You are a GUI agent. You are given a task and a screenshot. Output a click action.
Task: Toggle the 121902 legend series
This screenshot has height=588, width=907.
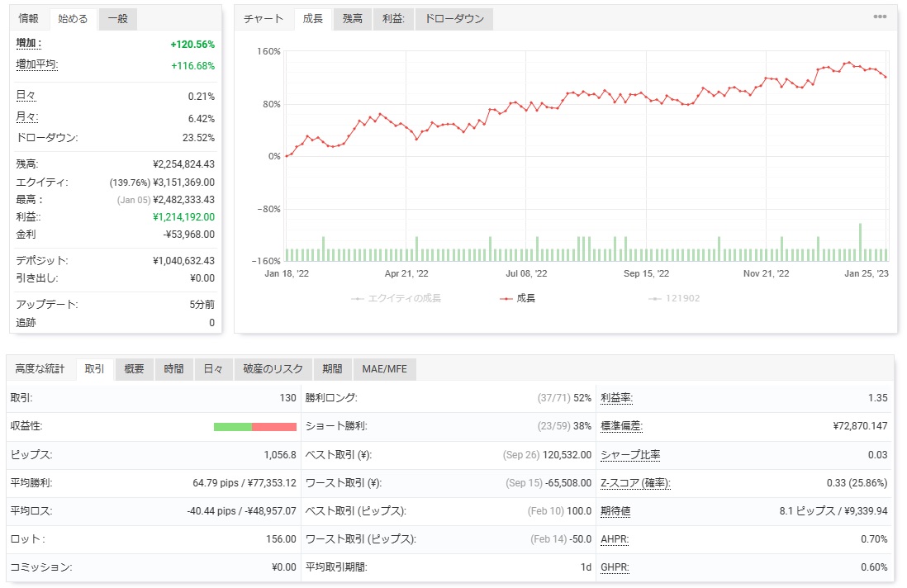click(x=674, y=298)
